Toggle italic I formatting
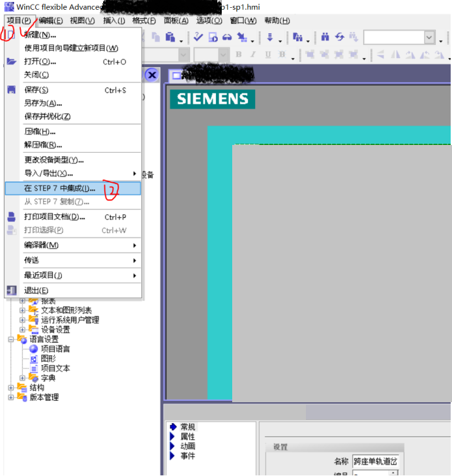This screenshot has height=476, width=452. pyautogui.click(x=253, y=54)
